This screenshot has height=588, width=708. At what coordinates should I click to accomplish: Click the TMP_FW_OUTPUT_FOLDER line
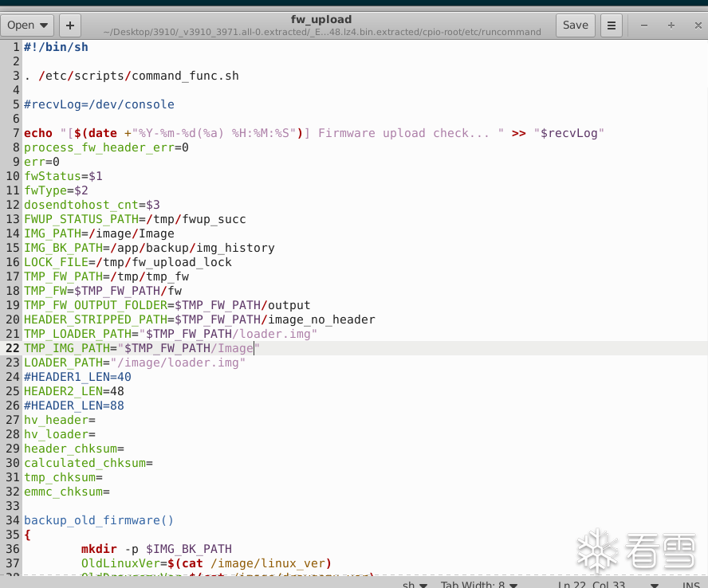coord(167,305)
